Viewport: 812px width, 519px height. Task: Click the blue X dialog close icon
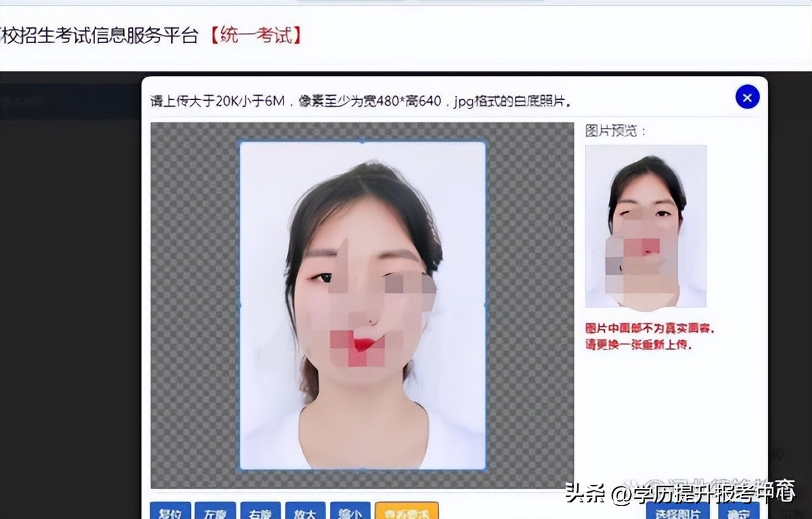pos(747,96)
